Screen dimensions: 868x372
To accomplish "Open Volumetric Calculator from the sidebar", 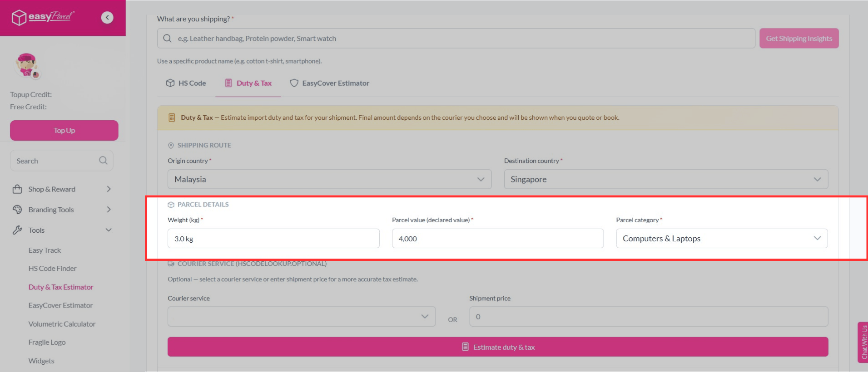I will coord(62,324).
